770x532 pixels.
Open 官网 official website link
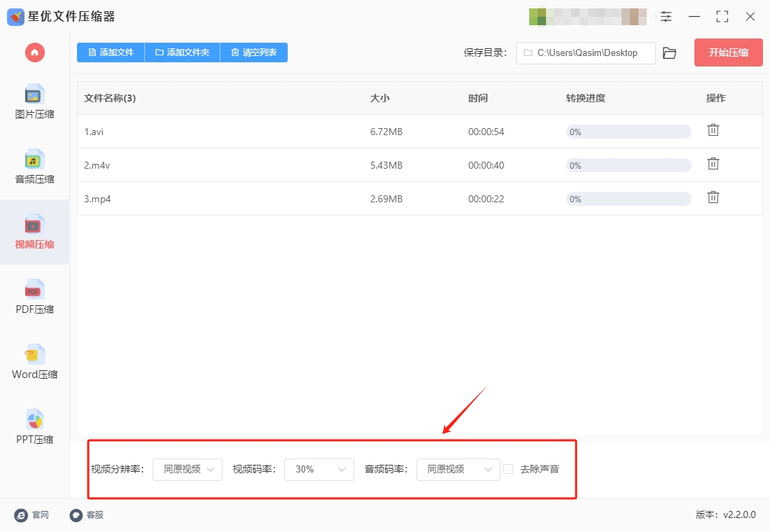[32, 514]
